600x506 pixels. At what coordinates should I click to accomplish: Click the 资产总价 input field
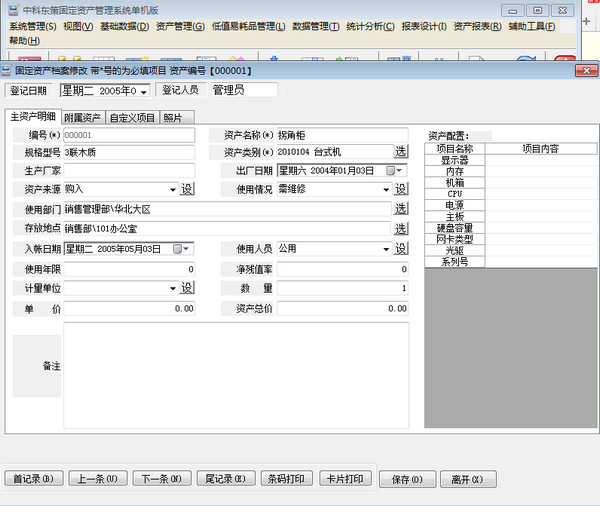click(x=342, y=308)
